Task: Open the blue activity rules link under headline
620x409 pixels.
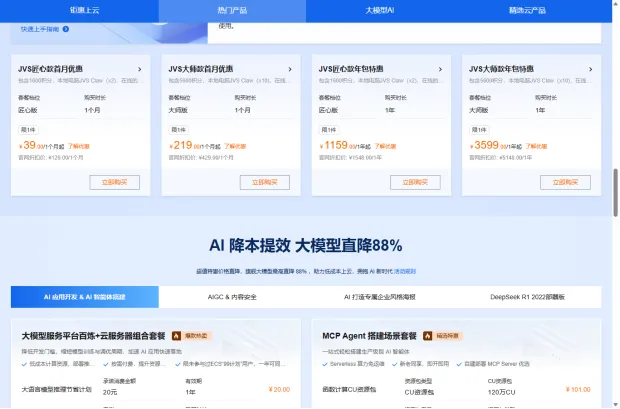Action: [405, 271]
